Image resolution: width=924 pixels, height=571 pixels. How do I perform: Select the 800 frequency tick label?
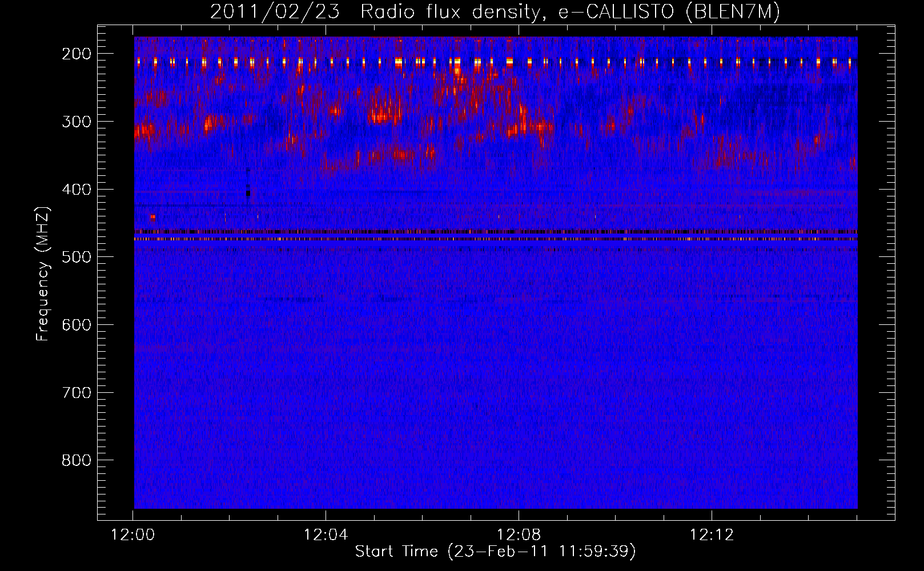[77, 460]
